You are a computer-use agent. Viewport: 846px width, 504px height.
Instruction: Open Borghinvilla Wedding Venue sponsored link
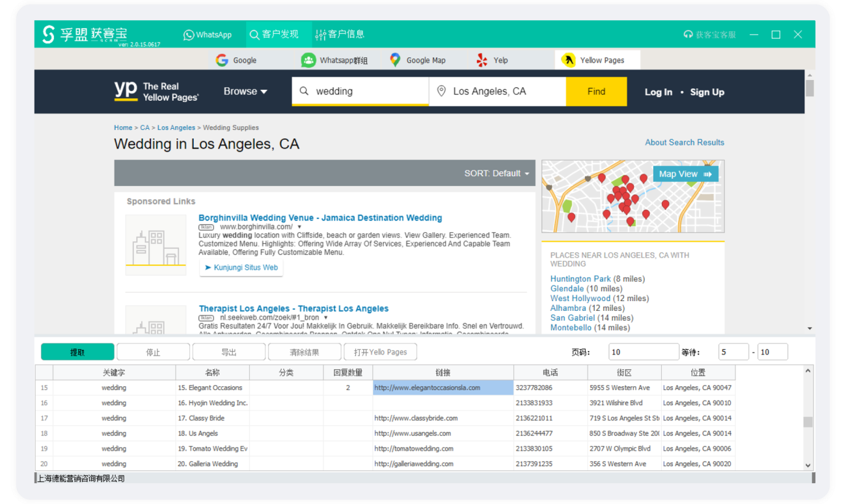click(320, 218)
